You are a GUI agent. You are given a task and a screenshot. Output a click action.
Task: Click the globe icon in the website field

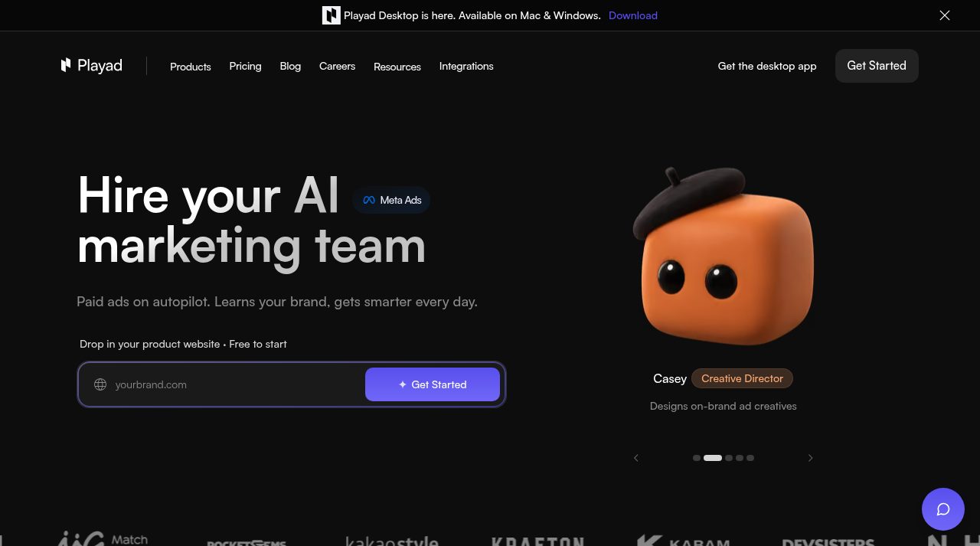100,384
